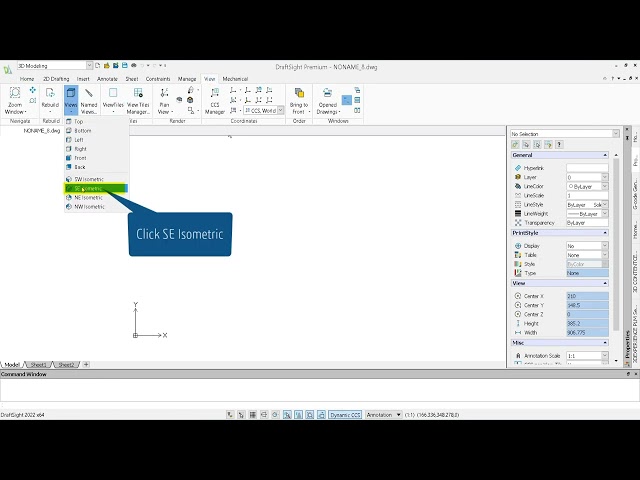This screenshot has width=640, height=480.
Task: Open the Manage ribbon tab
Action: coord(187,79)
